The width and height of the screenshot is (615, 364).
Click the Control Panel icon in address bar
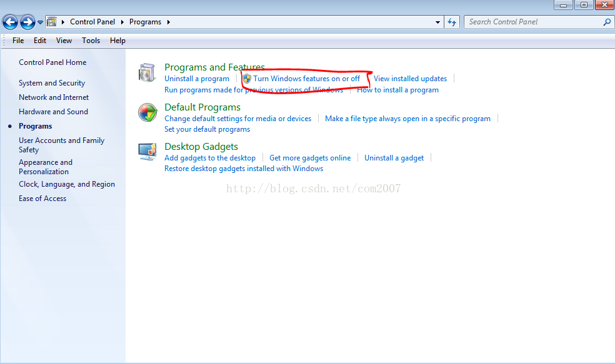click(x=52, y=22)
